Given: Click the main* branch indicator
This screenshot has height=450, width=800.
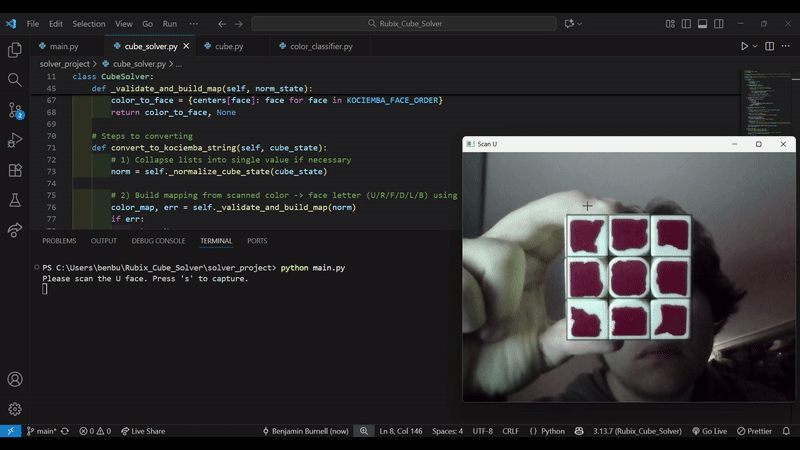Looking at the screenshot, I should (x=41, y=431).
